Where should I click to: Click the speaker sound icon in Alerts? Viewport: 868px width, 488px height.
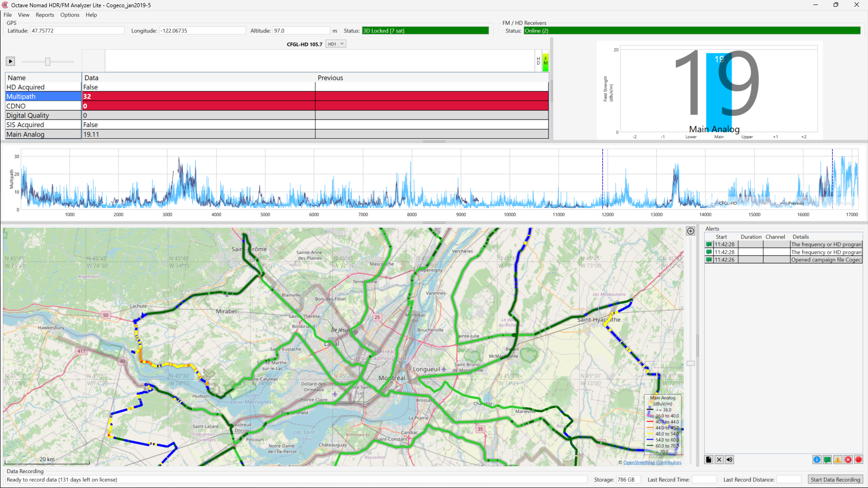(729, 460)
